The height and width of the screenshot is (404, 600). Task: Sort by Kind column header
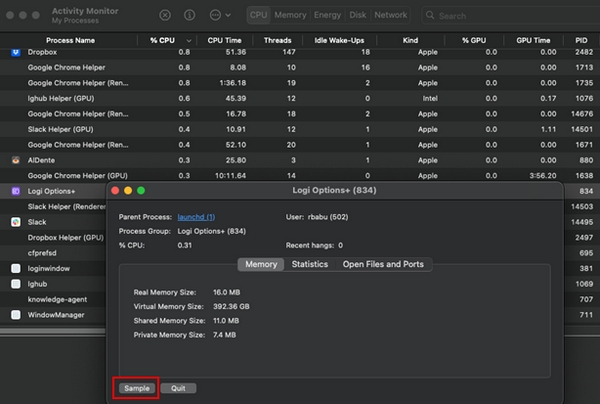[x=410, y=41]
